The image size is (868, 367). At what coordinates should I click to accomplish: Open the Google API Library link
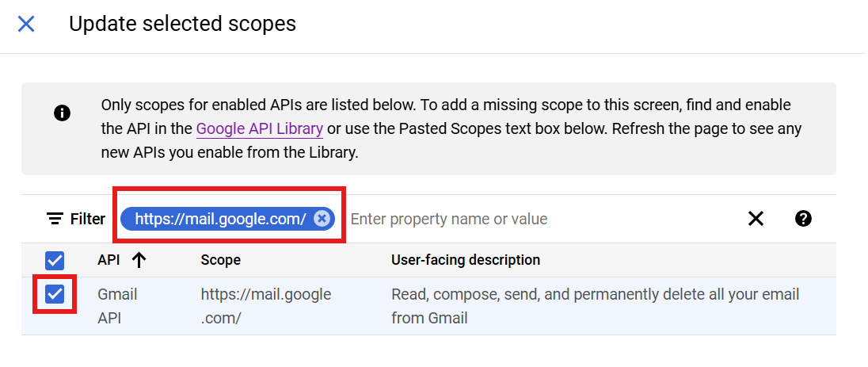259,128
